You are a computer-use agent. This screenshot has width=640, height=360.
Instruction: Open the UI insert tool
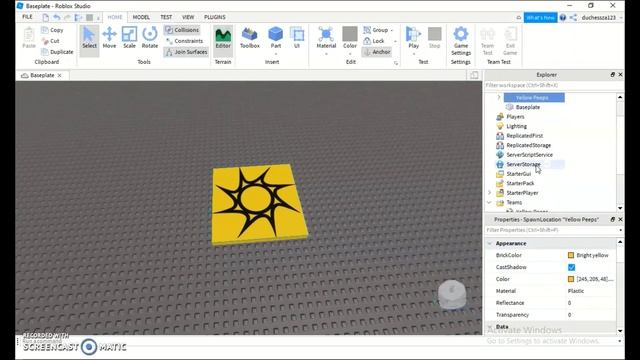pyautogui.click(x=297, y=38)
